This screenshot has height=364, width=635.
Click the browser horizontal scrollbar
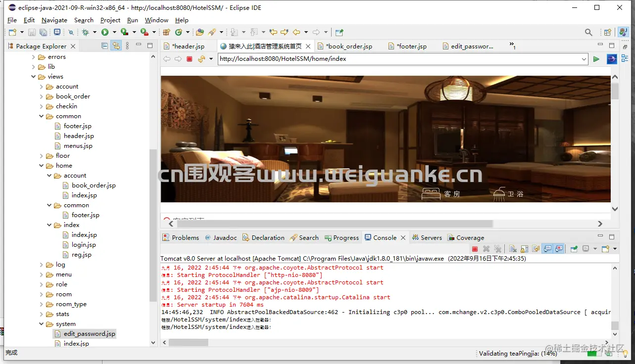[x=335, y=224]
